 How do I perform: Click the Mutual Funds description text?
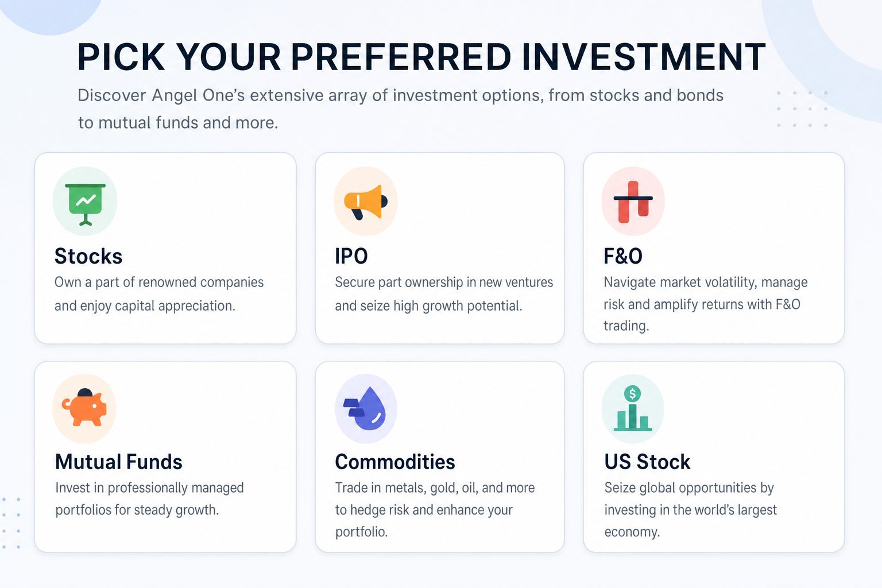point(149,498)
